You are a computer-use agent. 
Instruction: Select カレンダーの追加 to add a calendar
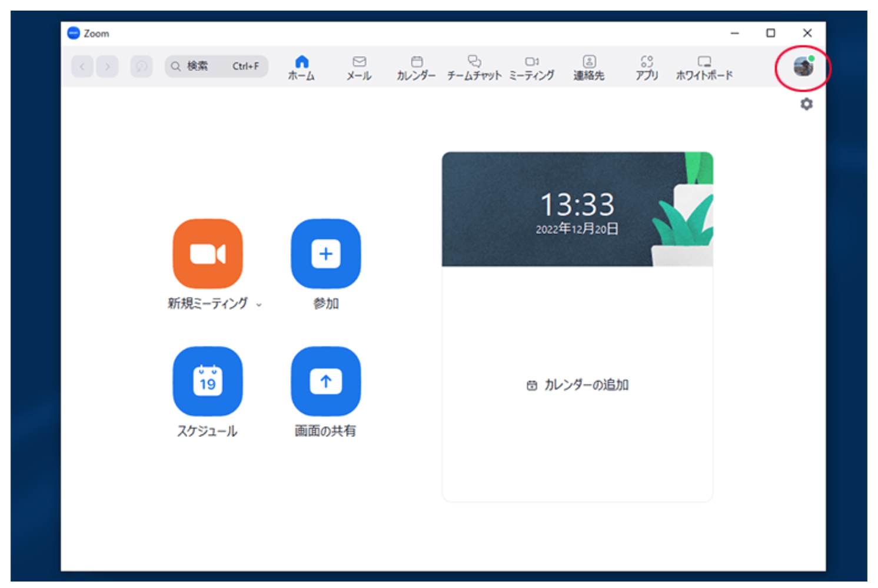click(x=577, y=385)
